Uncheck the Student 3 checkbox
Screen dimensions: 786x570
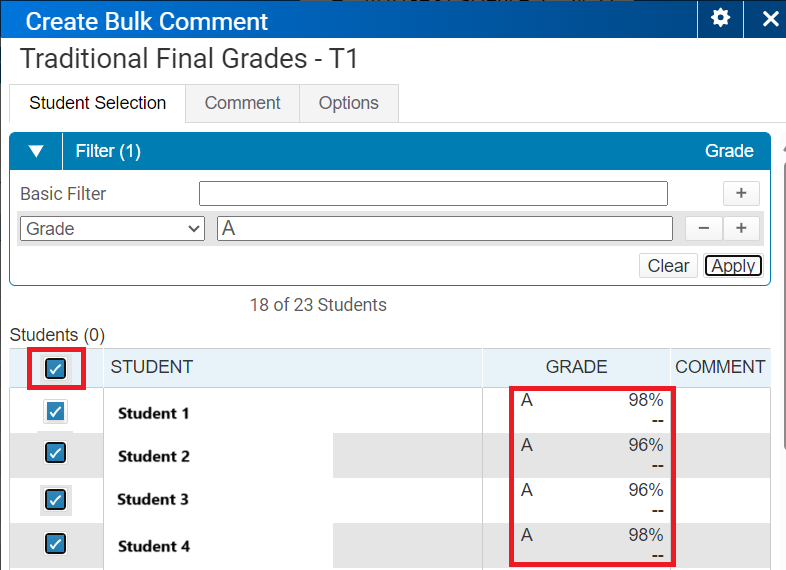tap(56, 500)
